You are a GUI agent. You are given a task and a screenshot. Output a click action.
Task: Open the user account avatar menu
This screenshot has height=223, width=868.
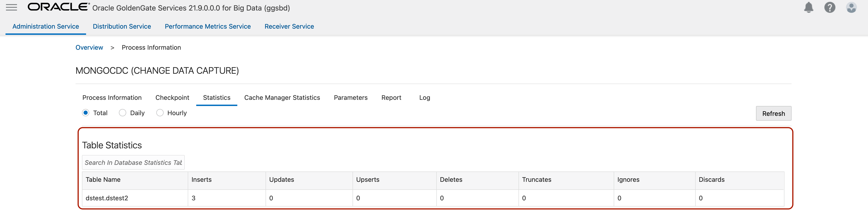(851, 7)
